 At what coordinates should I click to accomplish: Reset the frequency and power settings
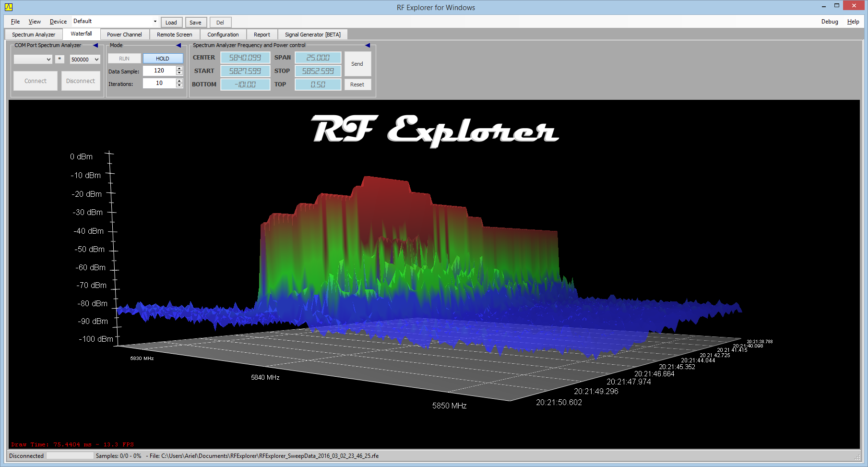coord(357,84)
